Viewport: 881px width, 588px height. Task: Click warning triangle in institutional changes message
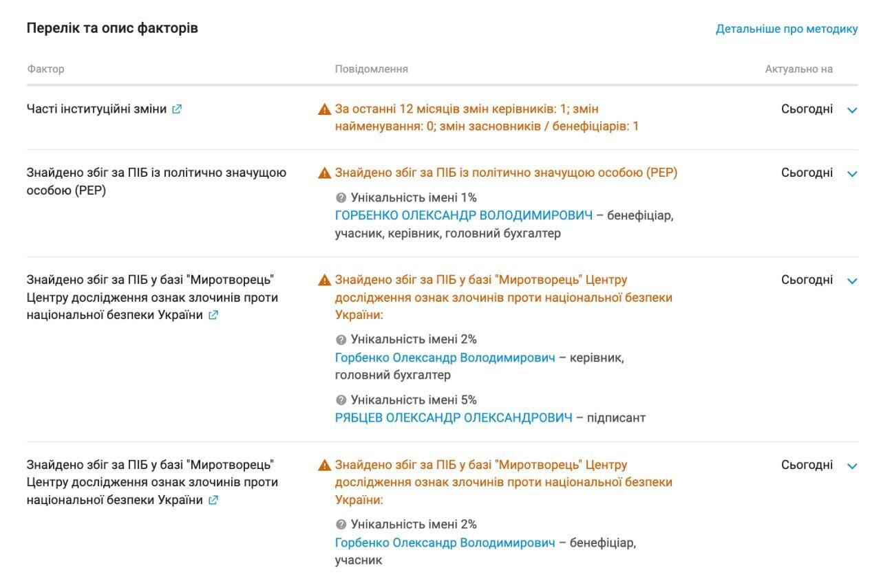[x=324, y=109]
